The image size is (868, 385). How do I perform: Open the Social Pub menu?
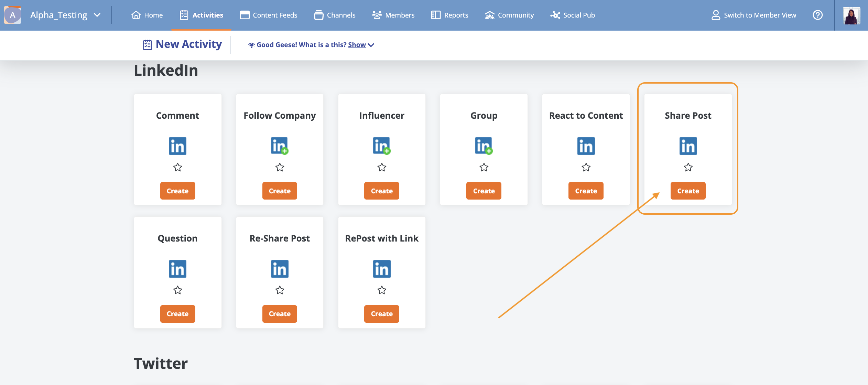tap(573, 15)
